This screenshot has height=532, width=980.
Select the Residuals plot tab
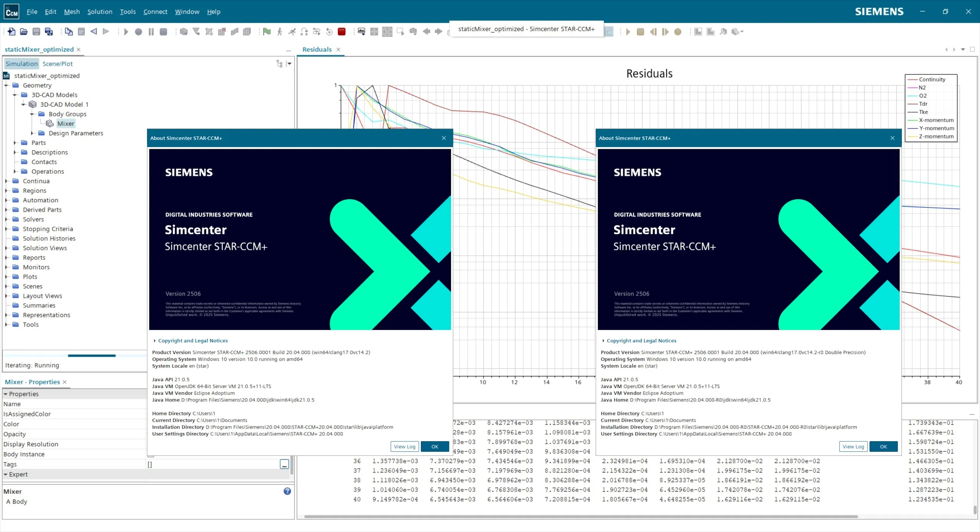317,49
